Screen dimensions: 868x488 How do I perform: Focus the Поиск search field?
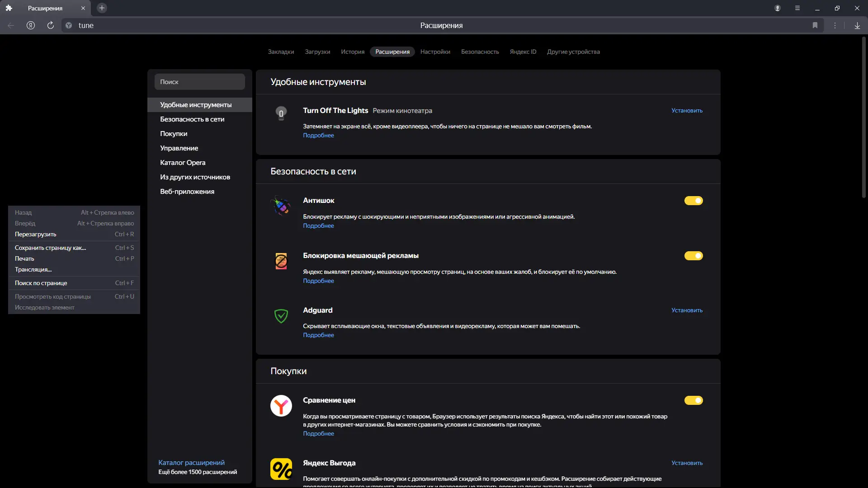coord(199,82)
